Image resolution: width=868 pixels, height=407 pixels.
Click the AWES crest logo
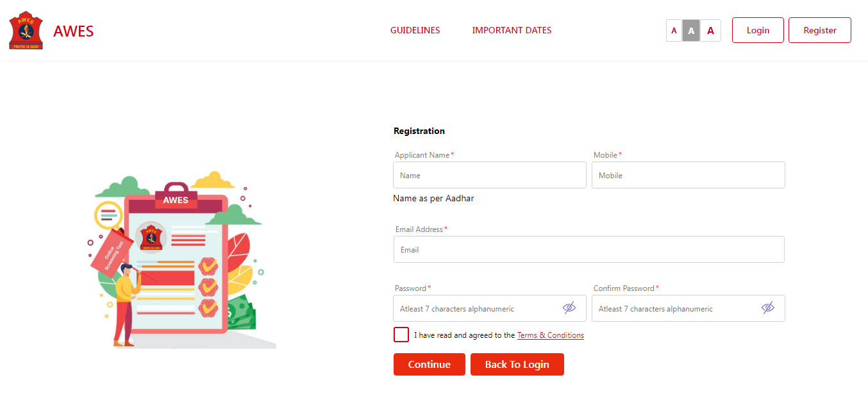click(26, 31)
